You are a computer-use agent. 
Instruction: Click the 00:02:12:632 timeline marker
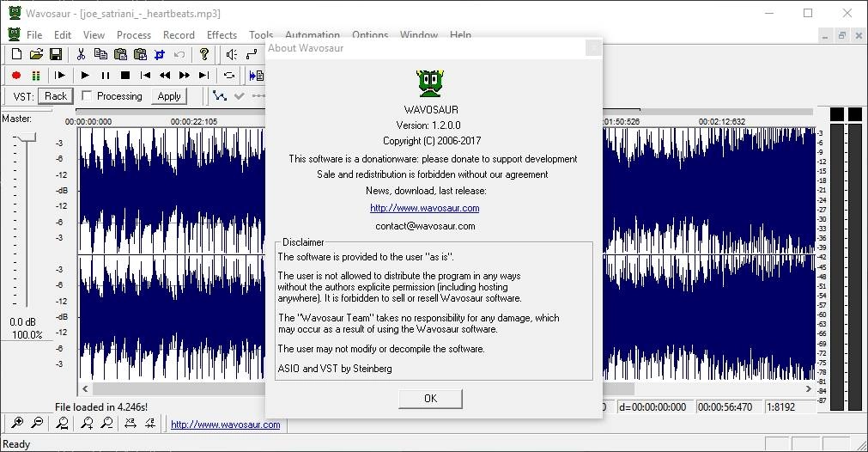click(x=722, y=121)
